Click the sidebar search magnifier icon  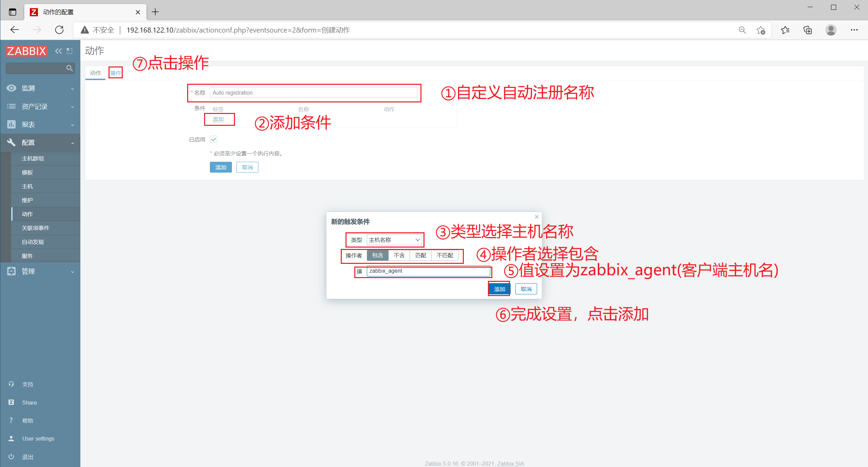[69, 68]
